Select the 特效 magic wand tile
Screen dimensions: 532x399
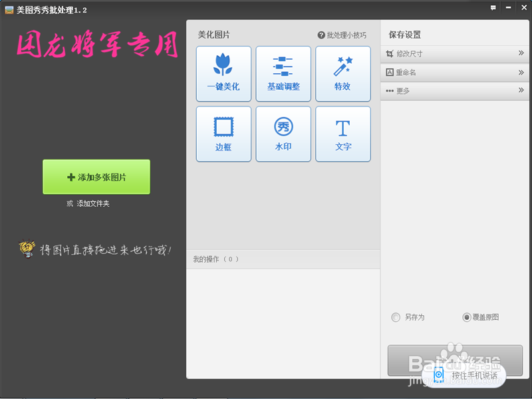pos(343,74)
